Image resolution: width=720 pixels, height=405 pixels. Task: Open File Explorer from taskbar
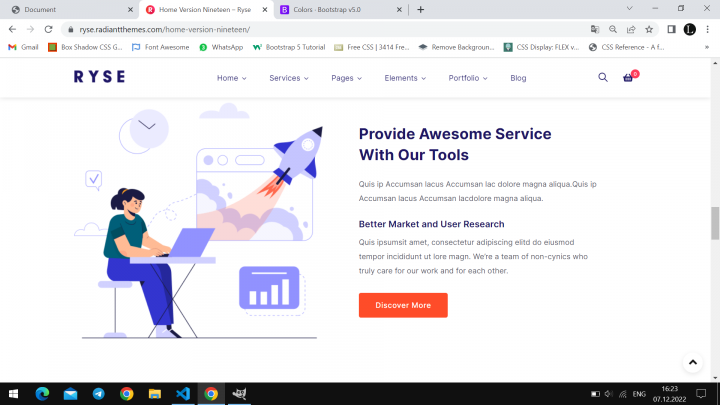coord(155,394)
